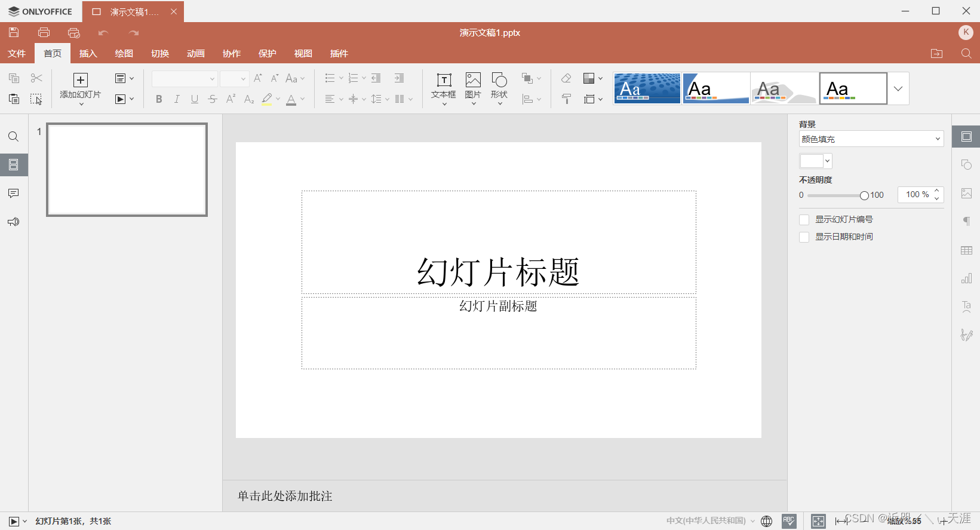The width and height of the screenshot is (980, 530).
Task: Select the plain white theme thumbnail
Action: 853,88
